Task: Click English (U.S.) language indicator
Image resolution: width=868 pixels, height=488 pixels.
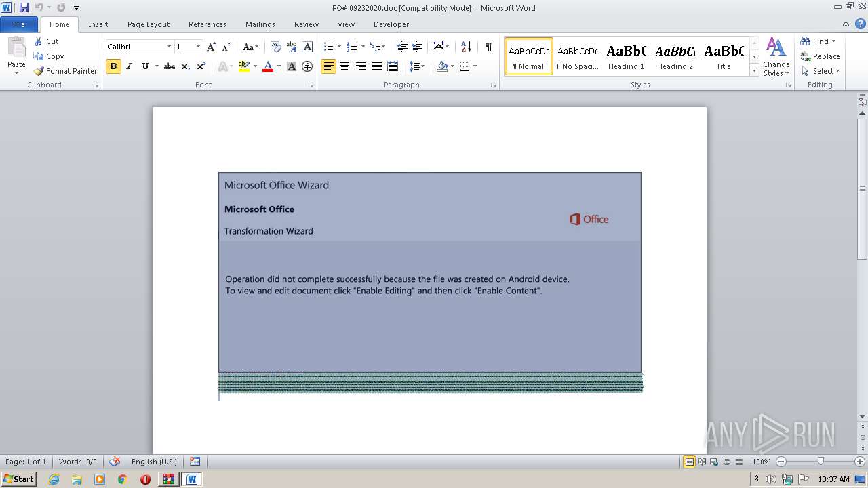Action: (x=154, y=462)
